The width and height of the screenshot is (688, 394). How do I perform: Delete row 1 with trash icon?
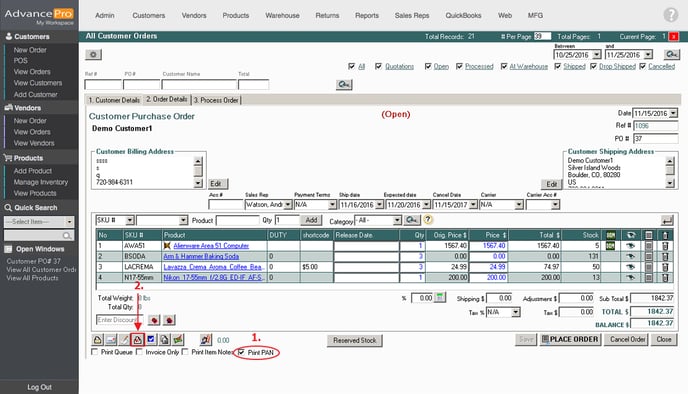pos(665,246)
